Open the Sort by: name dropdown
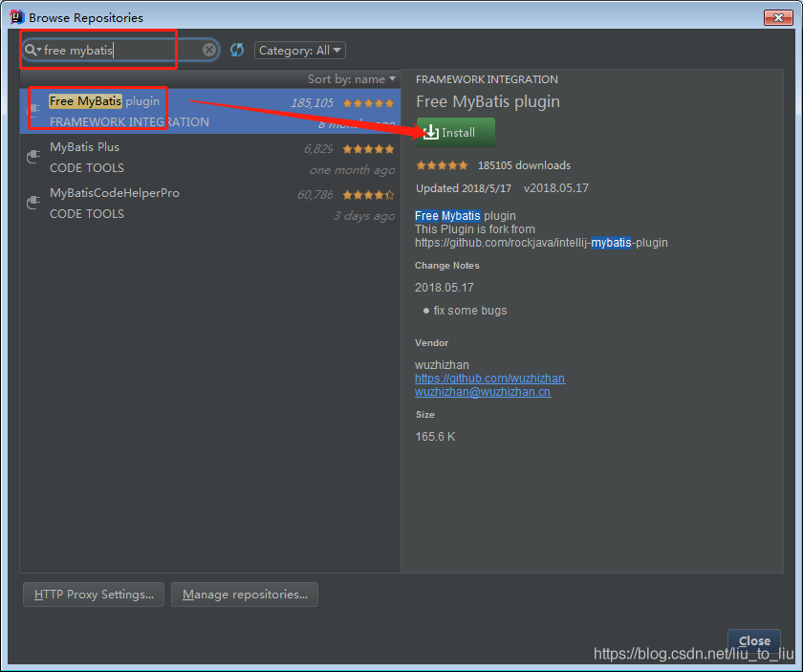 click(x=352, y=79)
